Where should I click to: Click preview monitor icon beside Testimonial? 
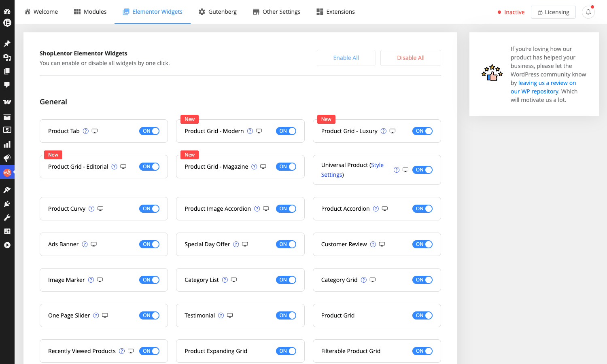(230, 315)
